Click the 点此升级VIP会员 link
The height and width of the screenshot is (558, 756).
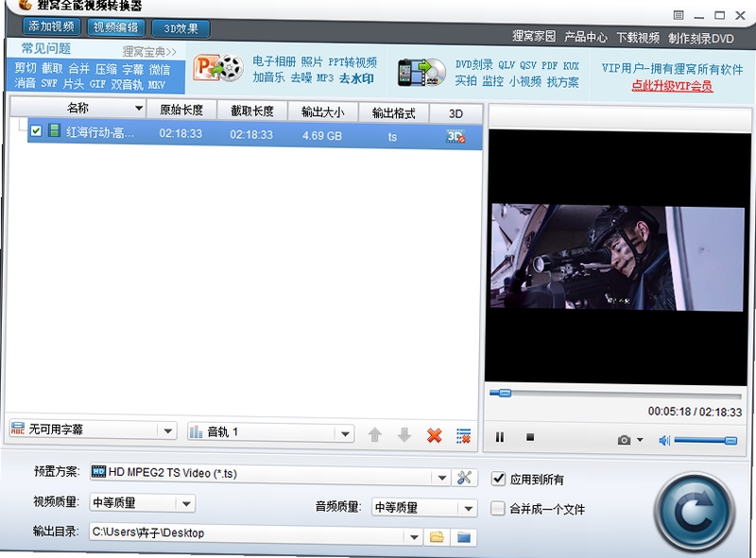pyautogui.click(x=672, y=86)
